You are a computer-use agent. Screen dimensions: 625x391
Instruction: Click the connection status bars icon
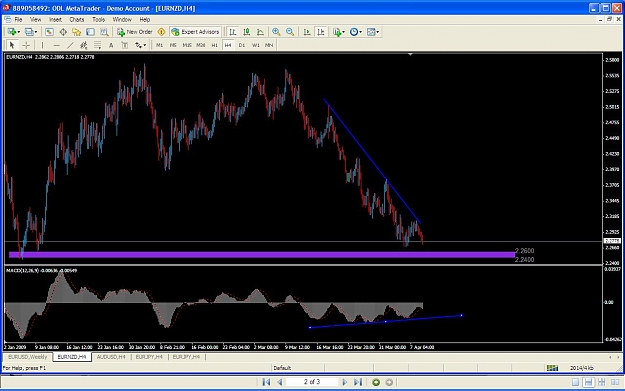tap(552, 367)
